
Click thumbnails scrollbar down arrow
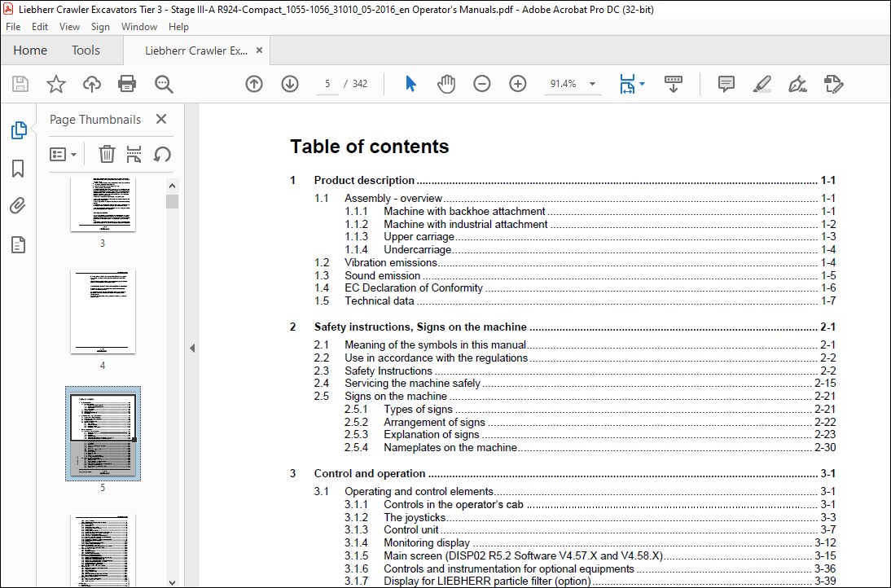172,582
